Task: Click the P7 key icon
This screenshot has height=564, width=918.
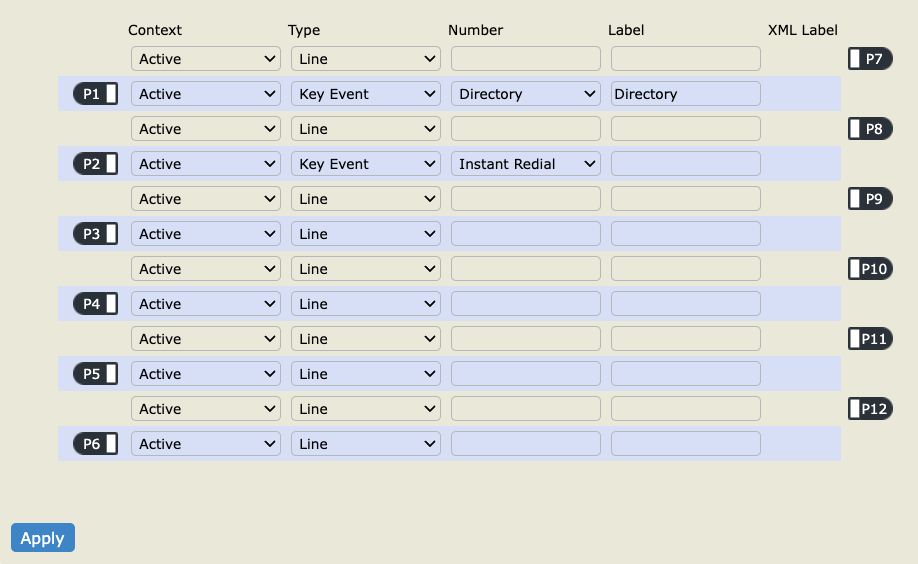Action: pos(870,59)
